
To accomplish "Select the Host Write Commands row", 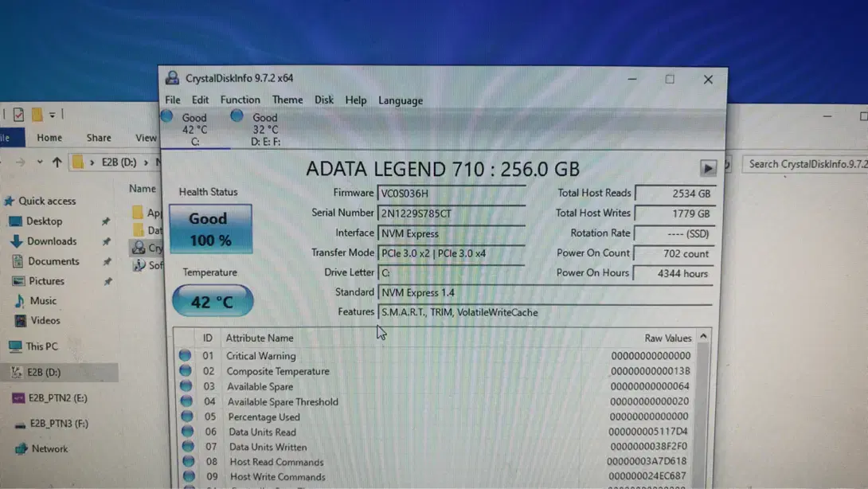I will pyautogui.click(x=435, y=476).
